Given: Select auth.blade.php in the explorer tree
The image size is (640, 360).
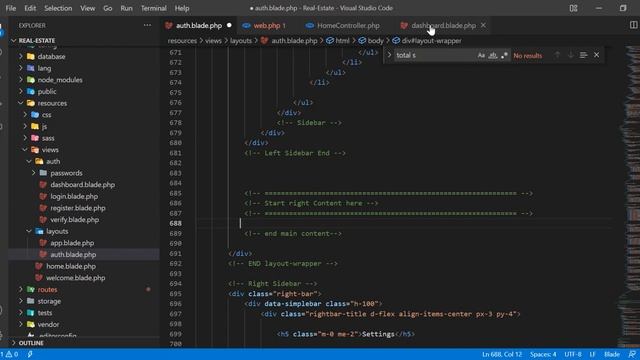Looking at the screenshot, I should click(73, 254).
